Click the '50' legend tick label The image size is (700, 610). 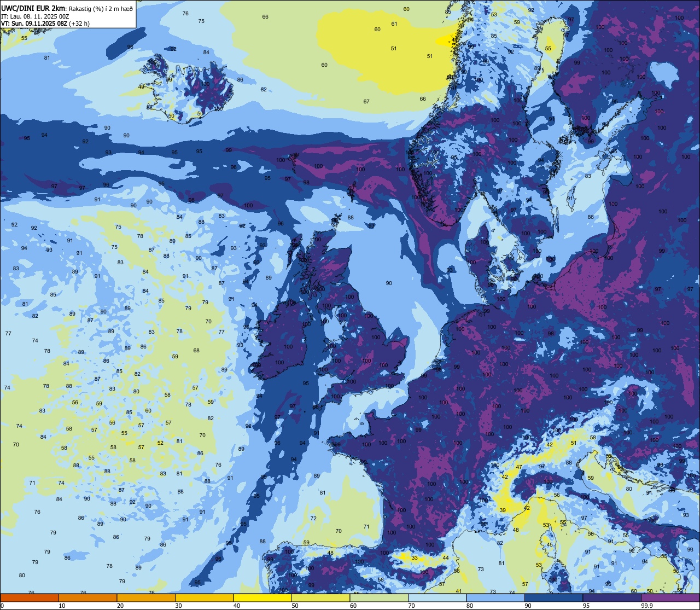point(295,606)
